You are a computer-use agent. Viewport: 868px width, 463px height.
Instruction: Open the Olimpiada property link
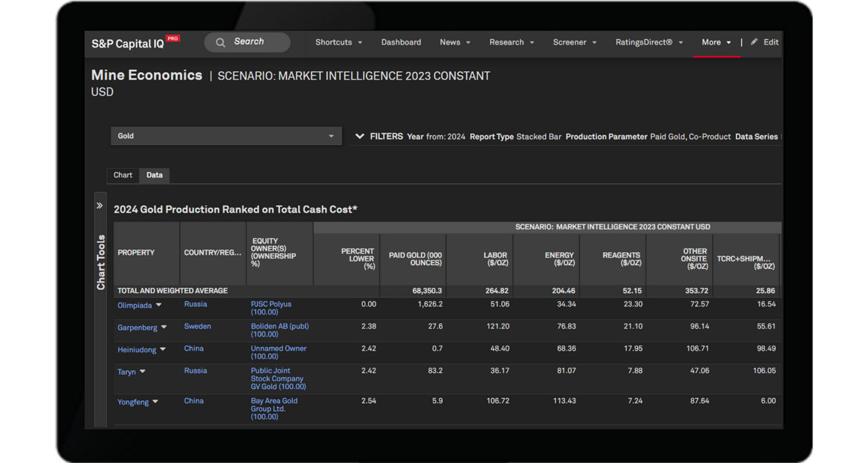click(x=134, y=305)
